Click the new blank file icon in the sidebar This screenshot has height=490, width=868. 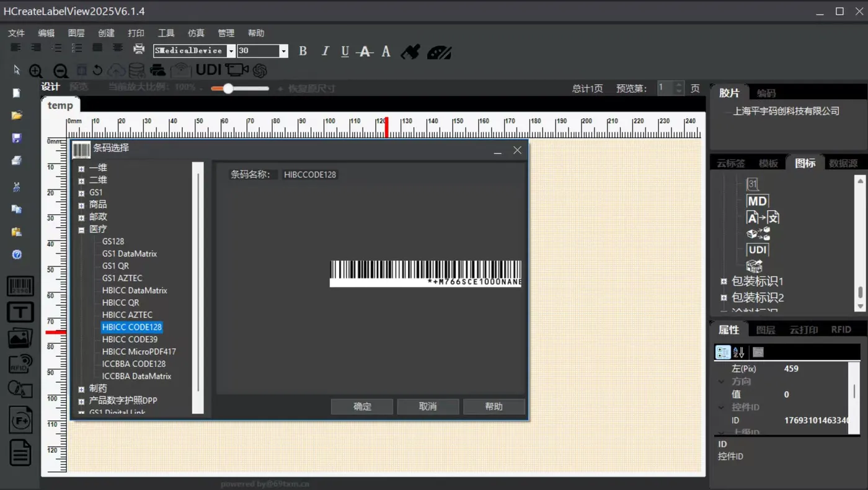click(x=17, y=93)
